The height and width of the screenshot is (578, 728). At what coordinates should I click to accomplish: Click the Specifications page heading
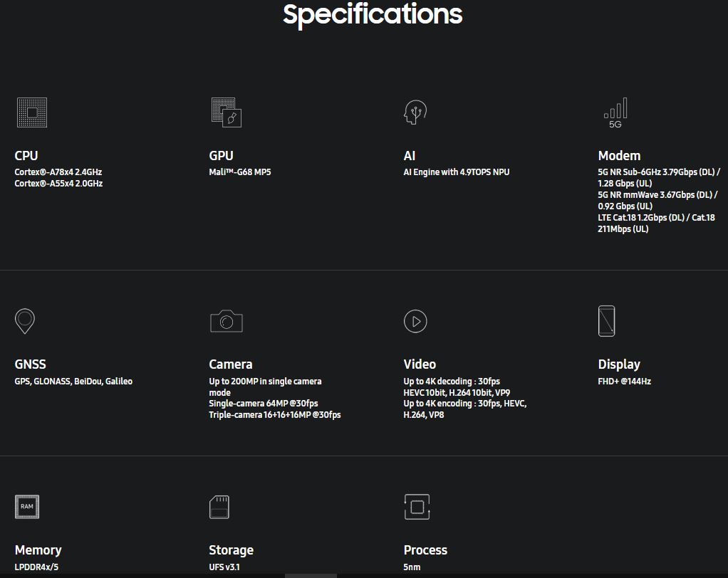point(373,14)
